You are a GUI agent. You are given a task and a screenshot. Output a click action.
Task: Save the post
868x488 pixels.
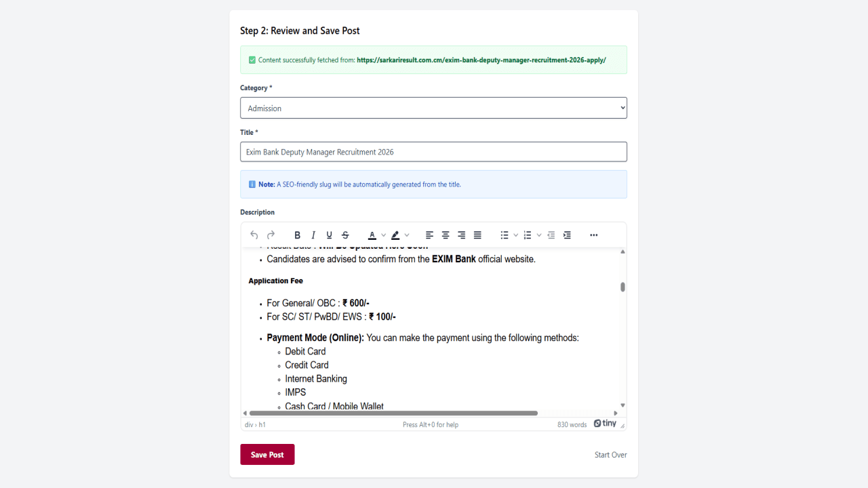(x=267, y=455)
